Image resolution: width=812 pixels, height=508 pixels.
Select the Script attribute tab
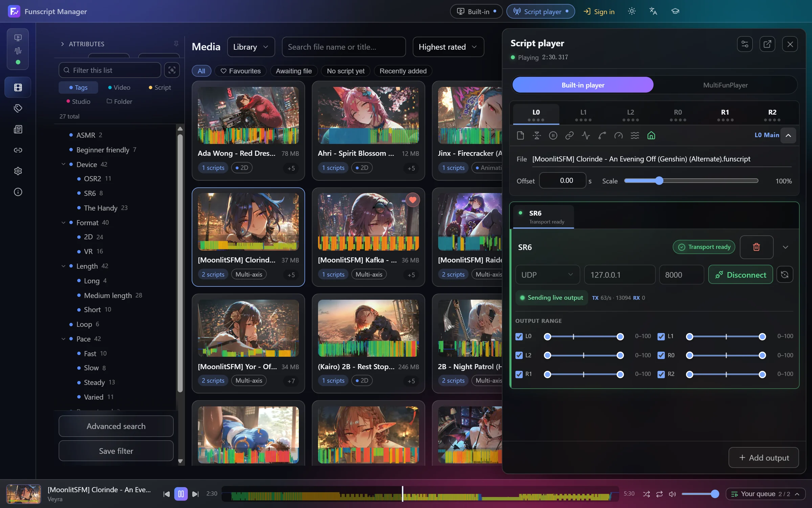coord(160,87)
